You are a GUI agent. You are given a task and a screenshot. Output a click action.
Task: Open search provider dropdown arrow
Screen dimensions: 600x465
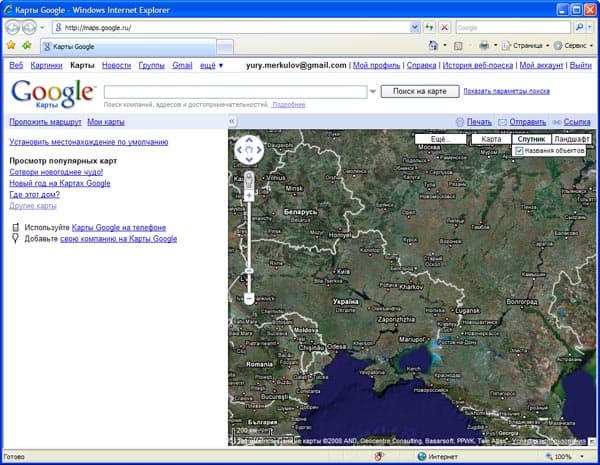pos(590,28)
